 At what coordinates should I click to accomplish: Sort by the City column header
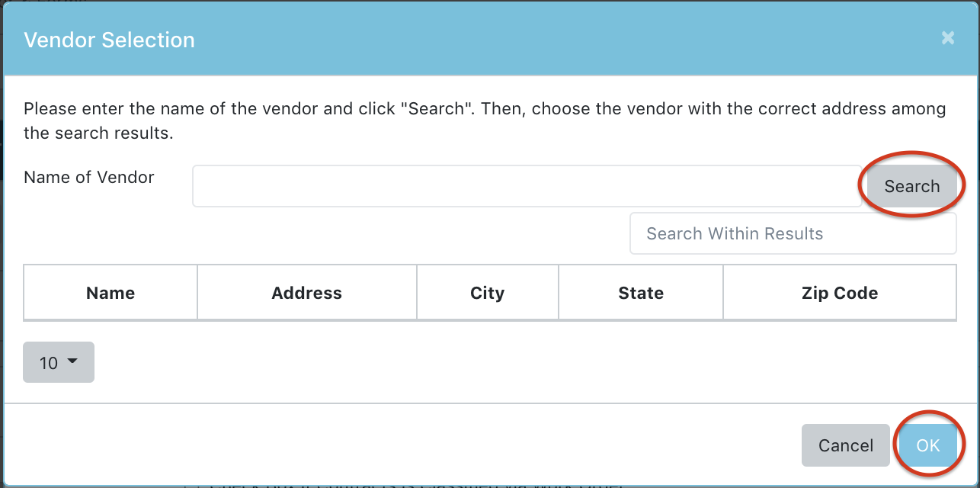coord(488,293)
